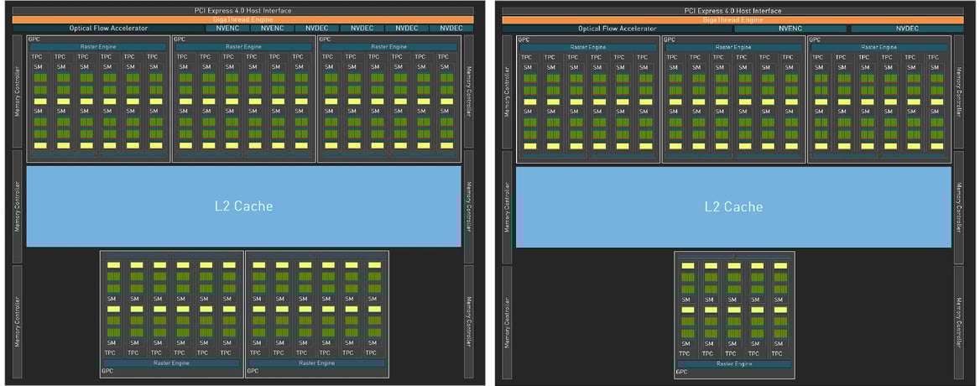Image resolution: width=980 pixels, height=386 pixels.
Task: Click the first NVENC block in left diagram
Action: [x=227, y=28]
